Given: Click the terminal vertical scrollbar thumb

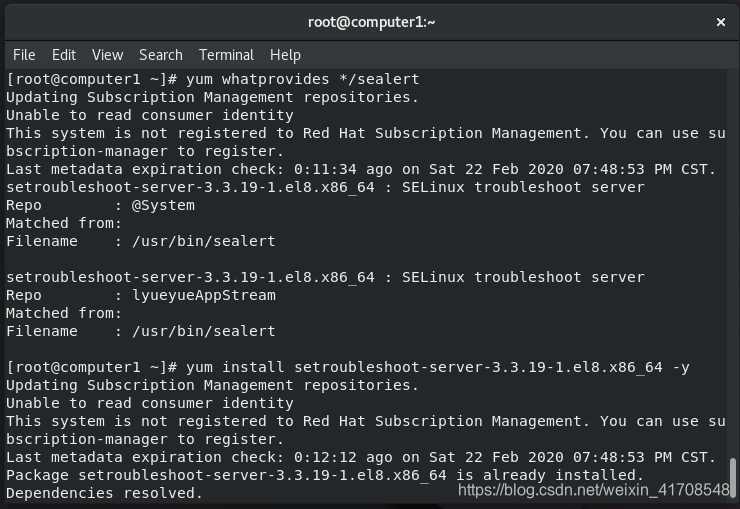Looking at the screenshot, I should click(x=732, y=477).
